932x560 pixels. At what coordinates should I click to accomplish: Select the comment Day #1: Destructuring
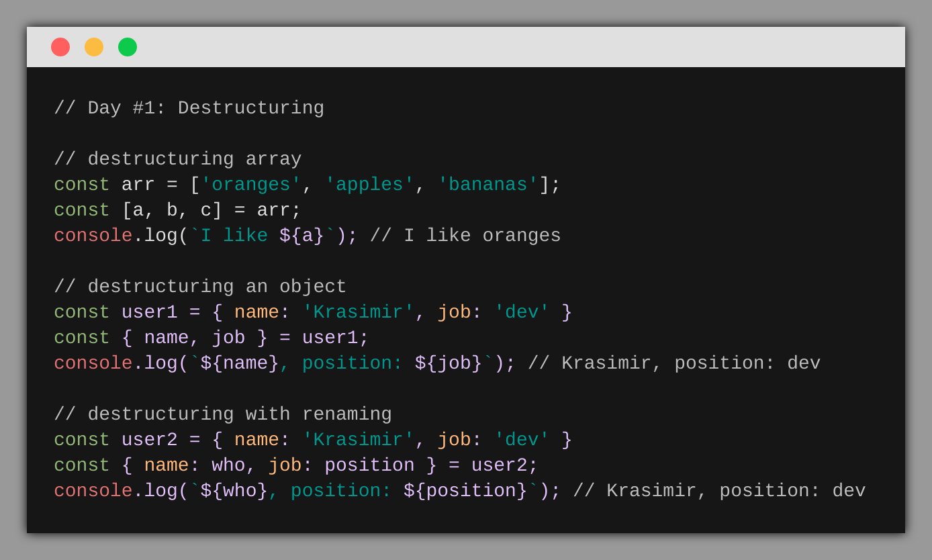point(189,107)
